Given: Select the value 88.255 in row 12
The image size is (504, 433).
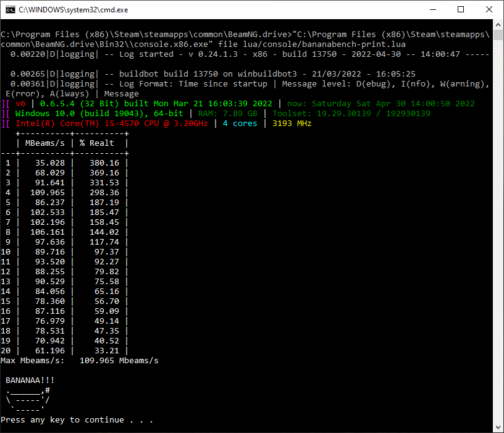Looking at the screenshot, I should pyautogui.click(x=50, y=272).
